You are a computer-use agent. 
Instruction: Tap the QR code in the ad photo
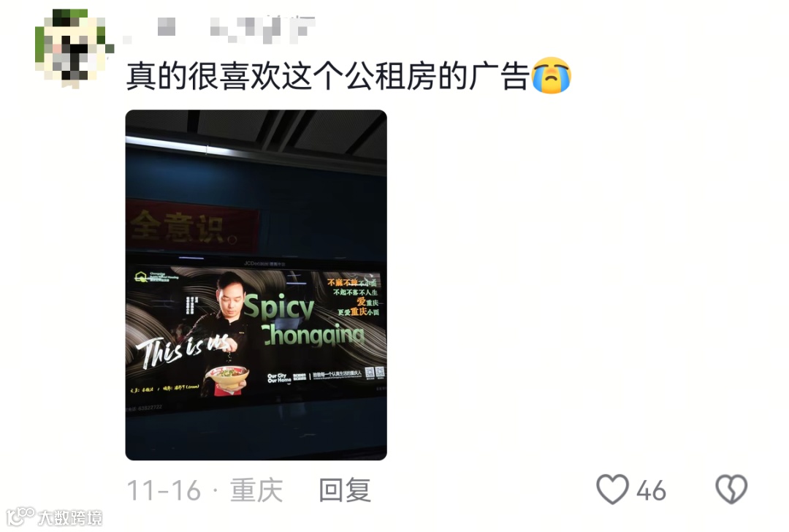[375, 372]
